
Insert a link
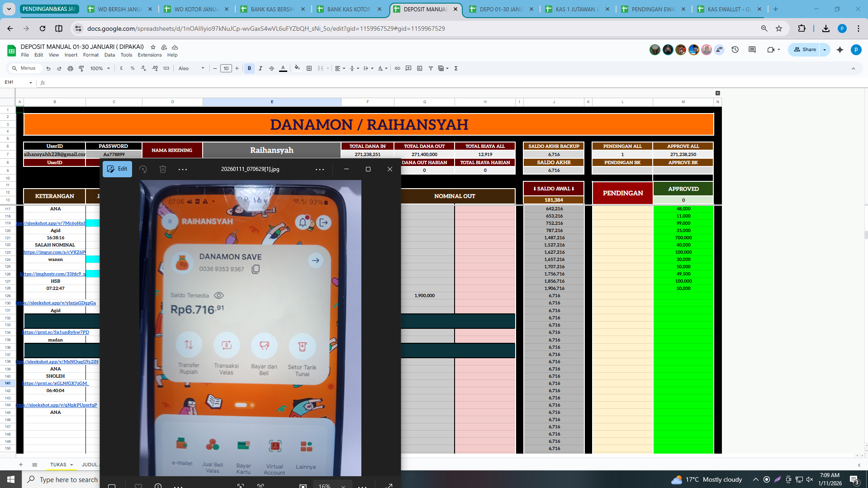397,68
